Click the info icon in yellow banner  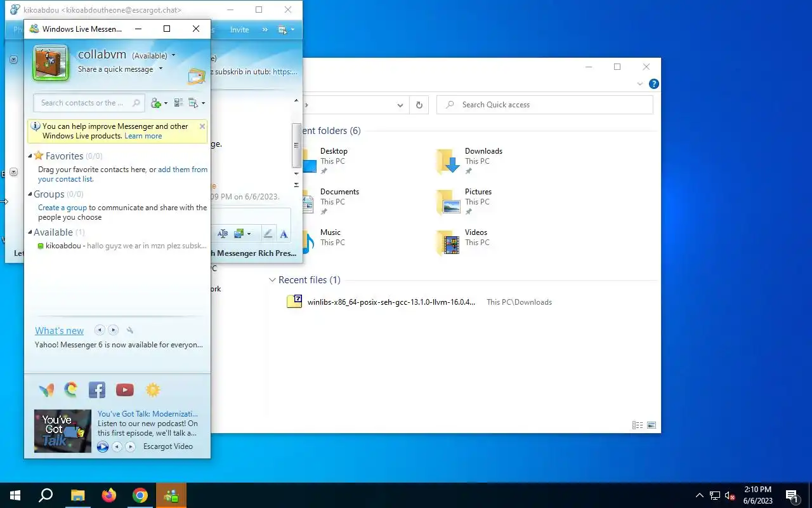pos(36,126)
